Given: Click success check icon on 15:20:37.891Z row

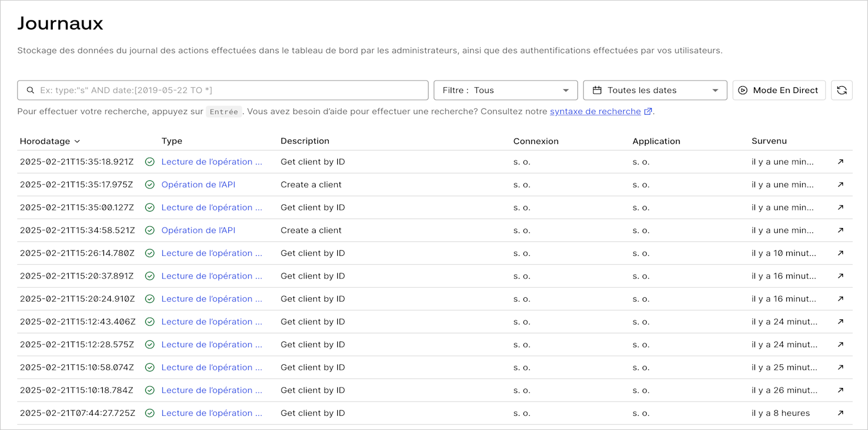Looking at the screenshot, I should 150,276.
